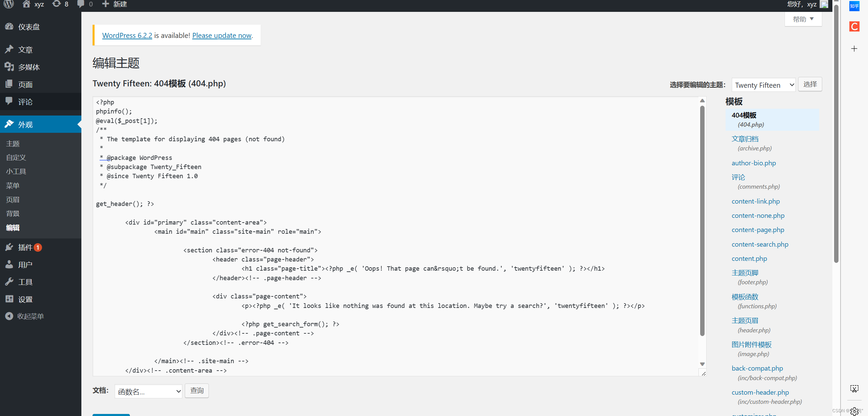868x416 pixels.
Task: Open the 函数名 document dropdown
Action: (x=148, y=391)
